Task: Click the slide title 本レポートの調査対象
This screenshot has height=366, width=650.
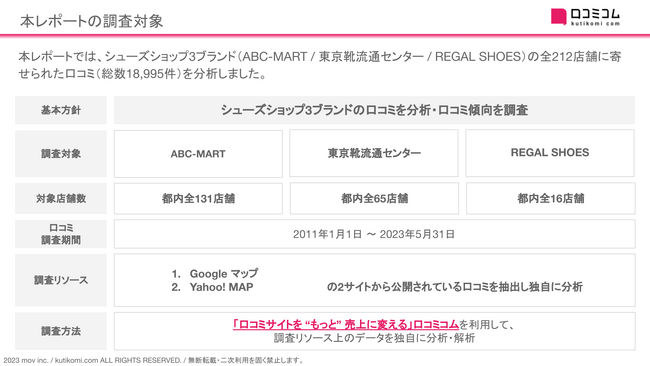Action: pos(91,21)
